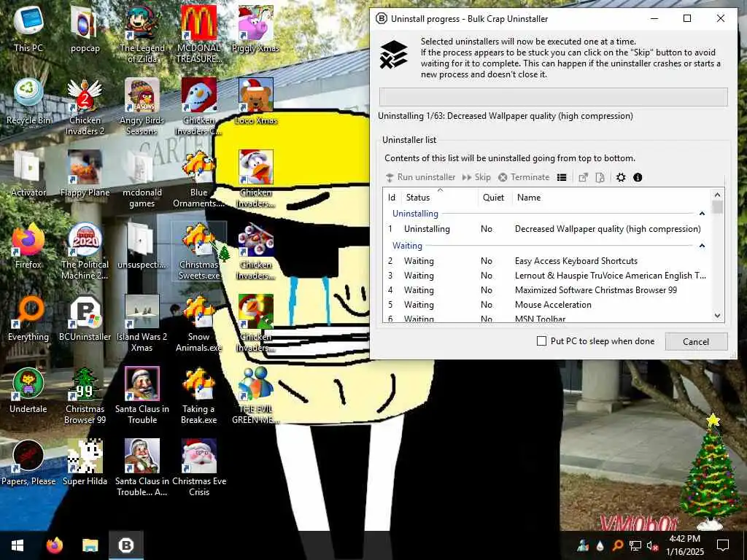Enable Put PC to sleep when done

coord(542,341)
